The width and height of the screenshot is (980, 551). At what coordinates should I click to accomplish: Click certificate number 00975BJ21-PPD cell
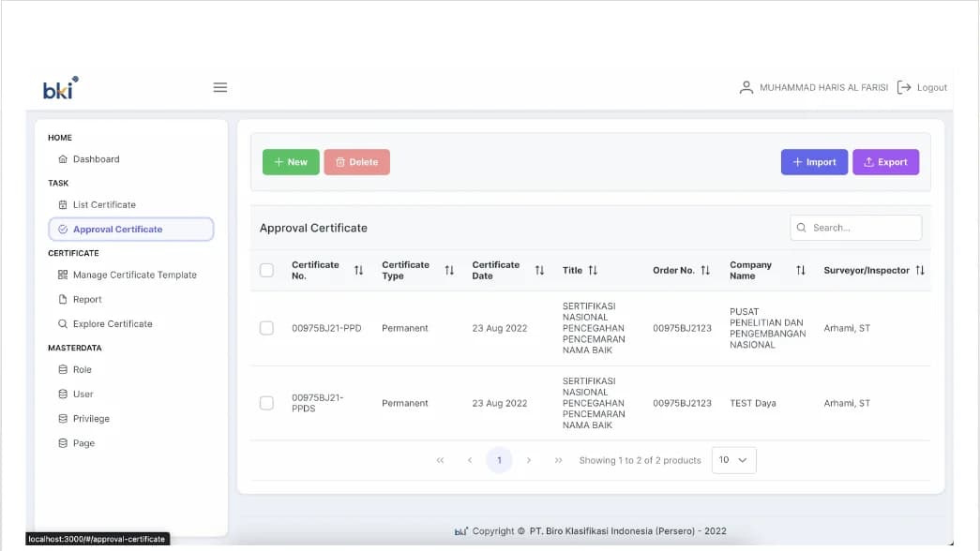pos(326,328)
